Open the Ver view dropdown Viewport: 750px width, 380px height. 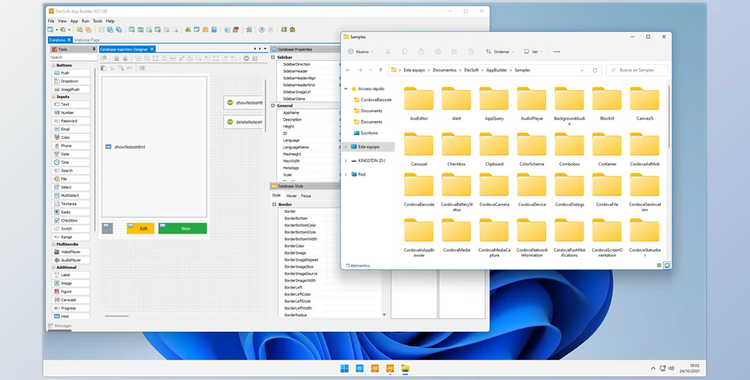(533, 52)
